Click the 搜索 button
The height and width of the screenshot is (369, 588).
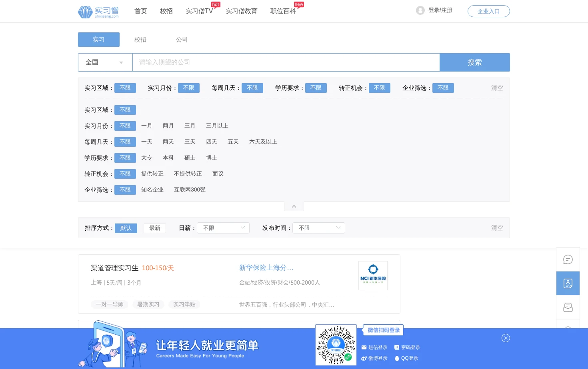point(475,62)
